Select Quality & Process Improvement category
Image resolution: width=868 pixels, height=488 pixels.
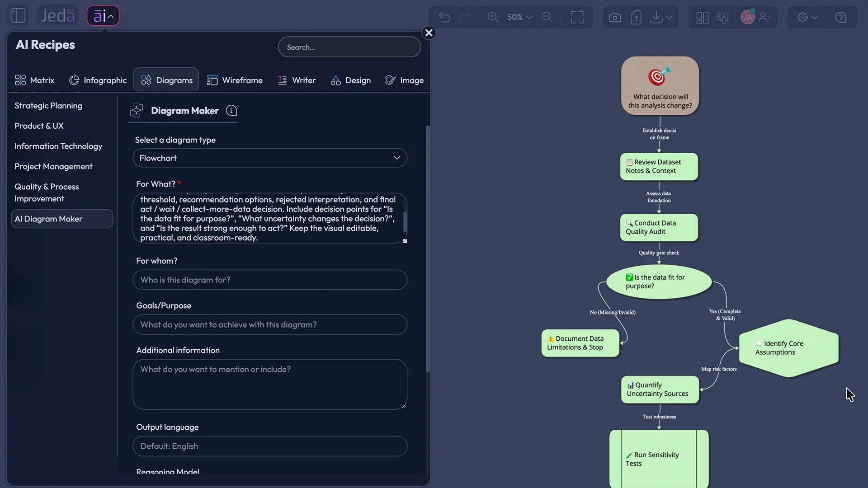pos(47,193)
